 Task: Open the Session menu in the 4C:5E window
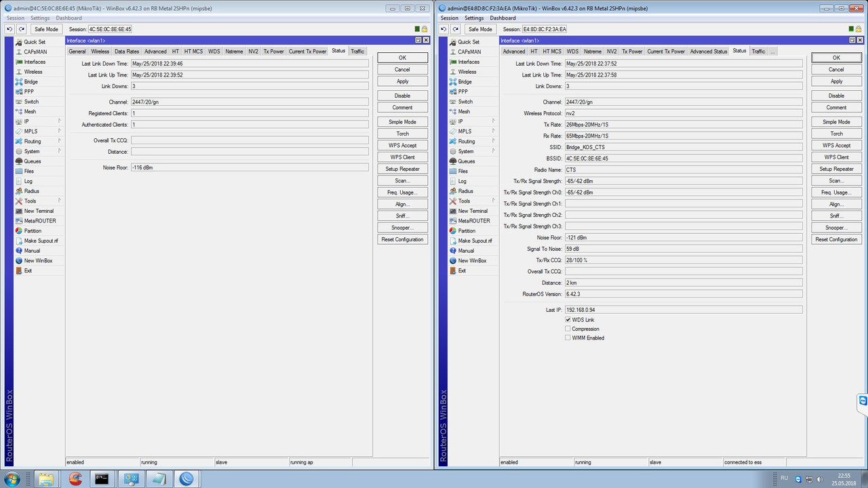tap(15, 18)
